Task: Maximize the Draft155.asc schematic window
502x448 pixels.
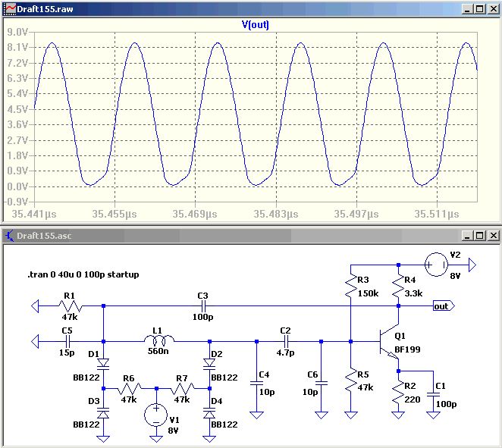Action: (x=480, y=236)
